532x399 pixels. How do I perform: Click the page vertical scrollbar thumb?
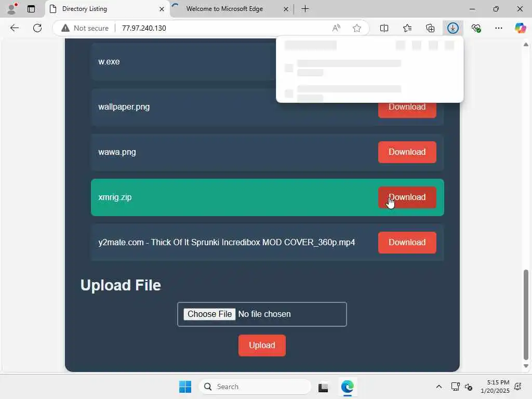[x=526, y=314]
